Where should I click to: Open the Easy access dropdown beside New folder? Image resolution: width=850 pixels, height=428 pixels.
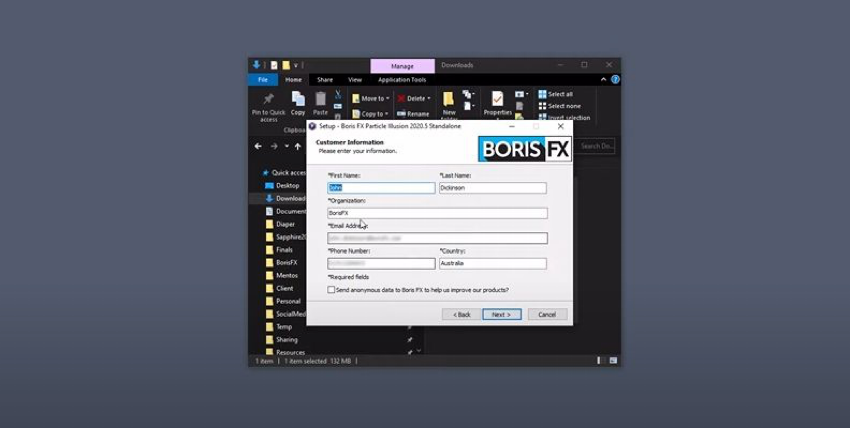click(x=469, y=106)
